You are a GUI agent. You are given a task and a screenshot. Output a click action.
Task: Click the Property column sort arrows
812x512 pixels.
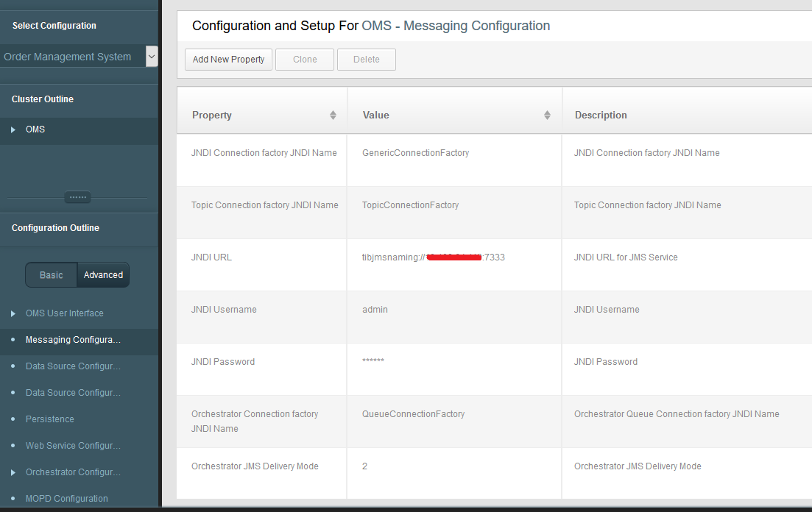coord(333,115)
